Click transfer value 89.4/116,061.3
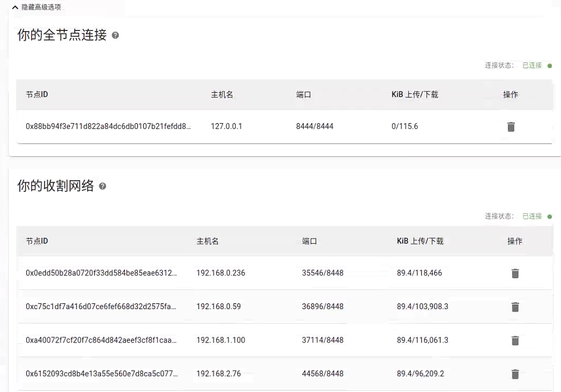Viewport: 561px width, 392px height. tap(423, 340)
